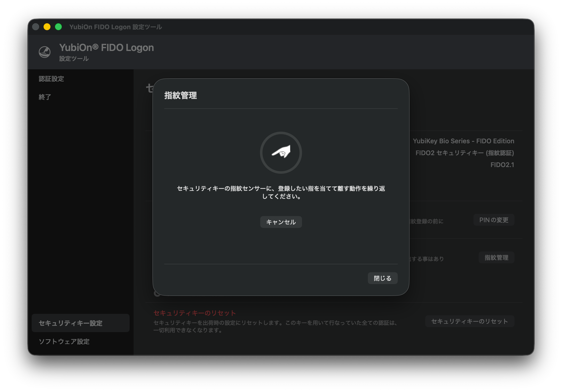Select セキュリティキー設定 sidebar item
Image resolution: width=562 pixels, height=392 pixels.
click(x=81, y=323)
